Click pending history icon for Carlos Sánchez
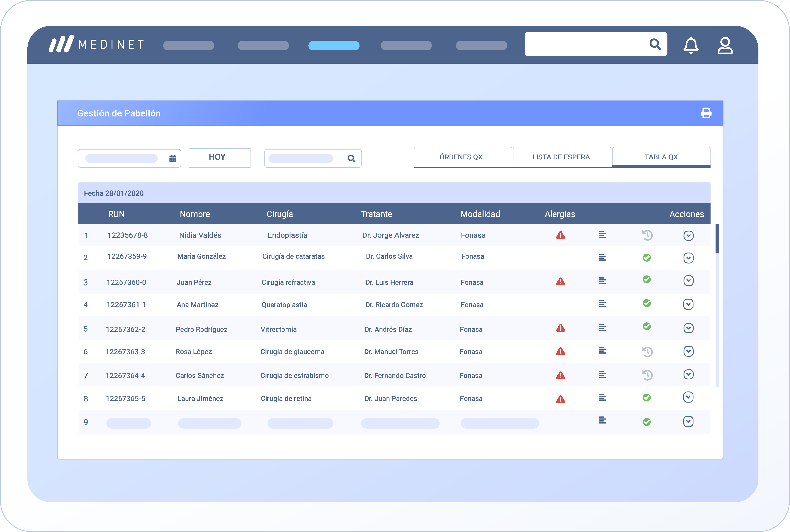This screenshot has height=532, width=790. pos(647,375)
